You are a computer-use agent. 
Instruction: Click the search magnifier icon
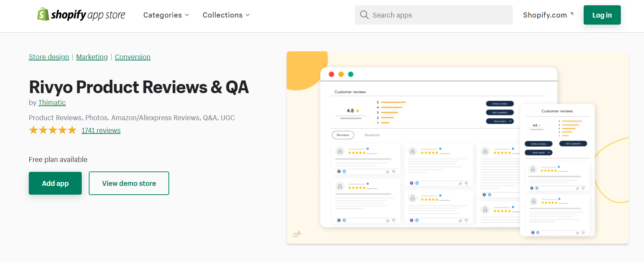[x=364, y=15]
